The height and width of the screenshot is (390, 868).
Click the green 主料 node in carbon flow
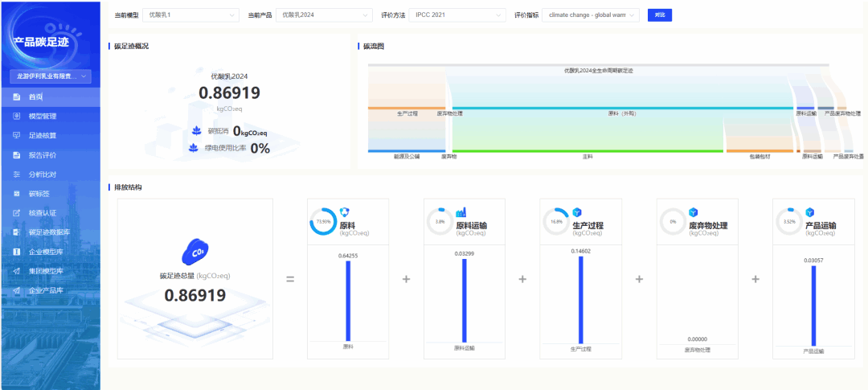[588, 150]
